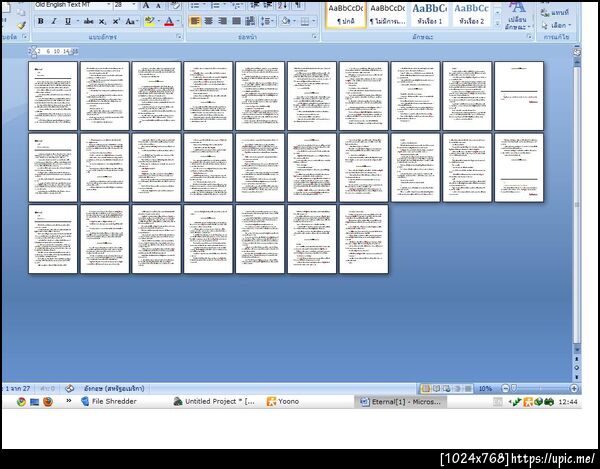600x469 pixels.
Task: Apply Thai distributed alignment
Action: [250, 21]
